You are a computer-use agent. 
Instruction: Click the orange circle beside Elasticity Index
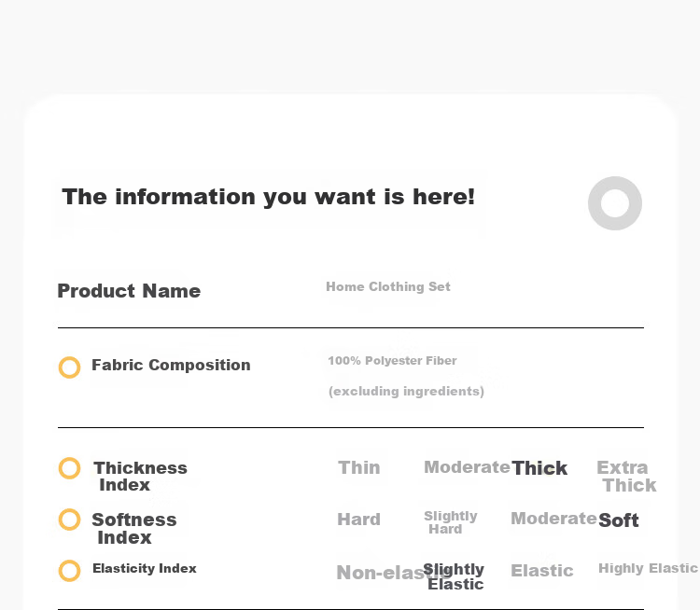pyautogui.click(x=70, y=571)
